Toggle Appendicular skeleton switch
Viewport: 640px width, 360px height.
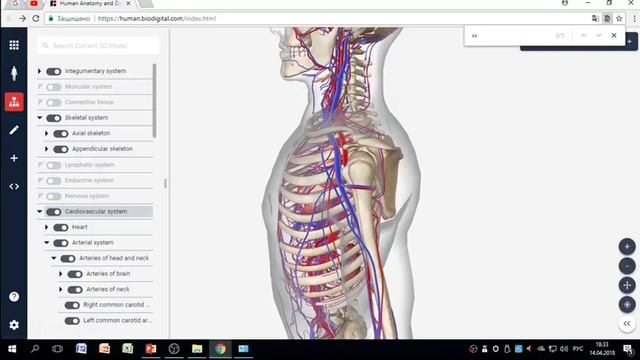[x=60, y=149]
